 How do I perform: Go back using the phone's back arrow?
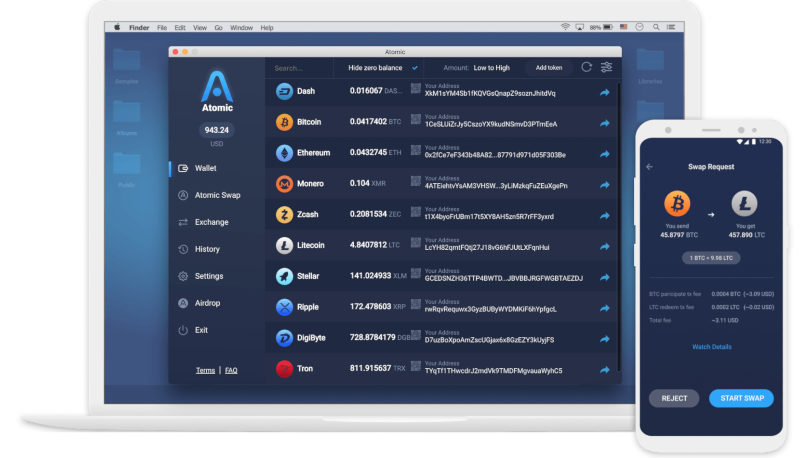[649, 167]
